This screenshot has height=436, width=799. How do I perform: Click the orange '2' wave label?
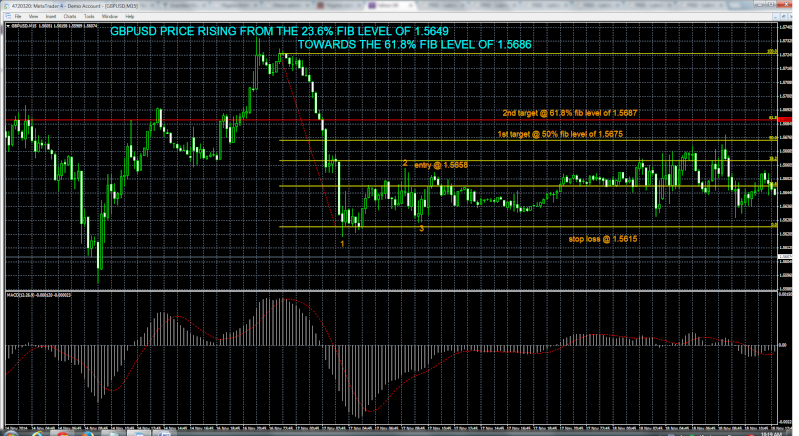tap(405, 163)
